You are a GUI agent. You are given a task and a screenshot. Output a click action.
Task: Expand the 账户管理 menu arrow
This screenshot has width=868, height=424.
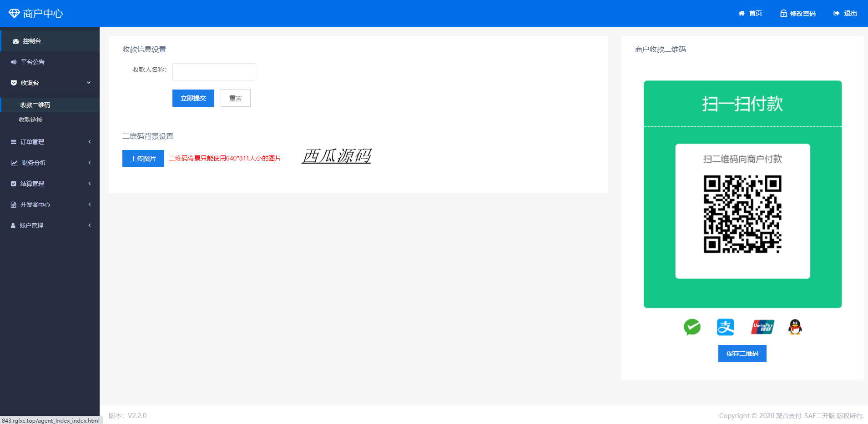click(x=90, y=225)
